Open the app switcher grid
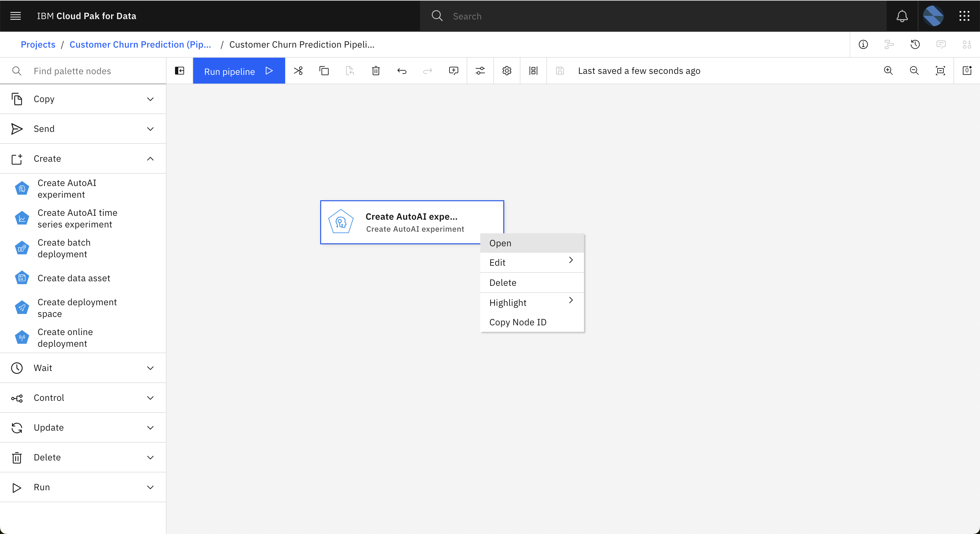Image resolution: width=980 pixels, height=534 pixels. point(964,16)
